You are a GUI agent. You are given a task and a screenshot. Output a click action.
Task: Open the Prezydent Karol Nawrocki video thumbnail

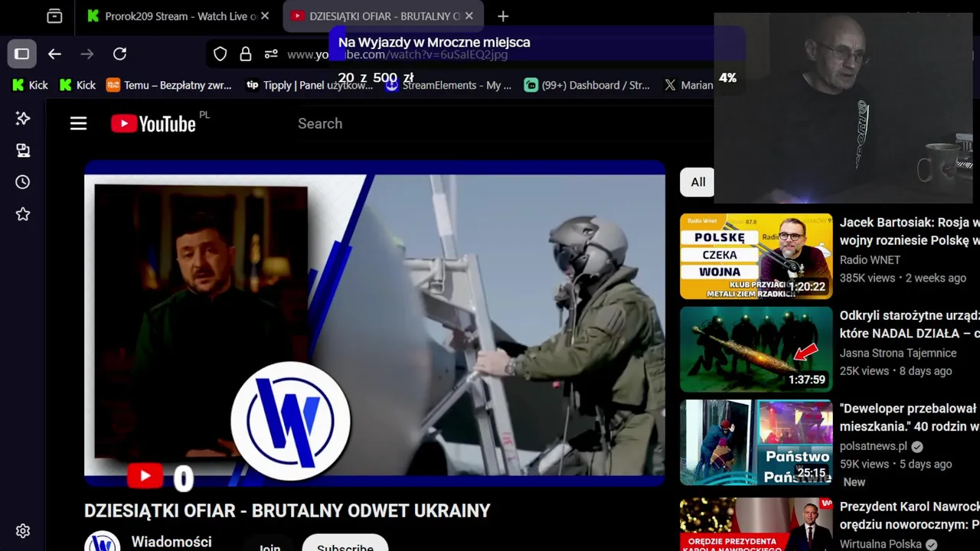[756, 524]
